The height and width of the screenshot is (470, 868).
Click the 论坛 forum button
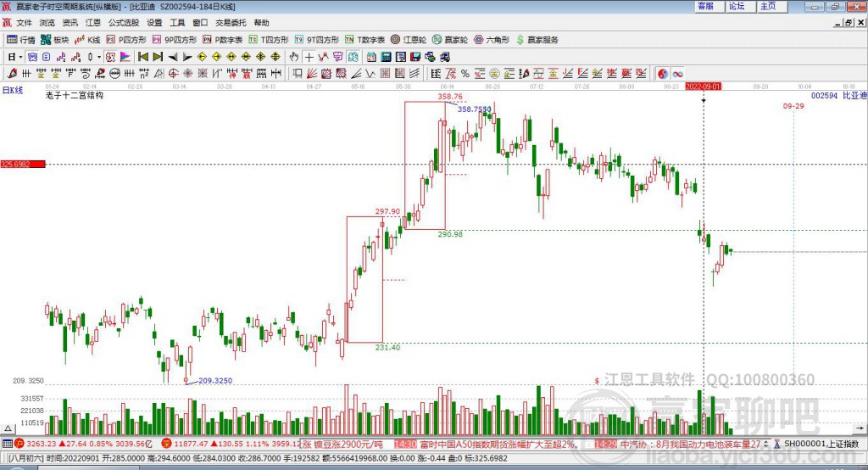(x=737, y=6)
